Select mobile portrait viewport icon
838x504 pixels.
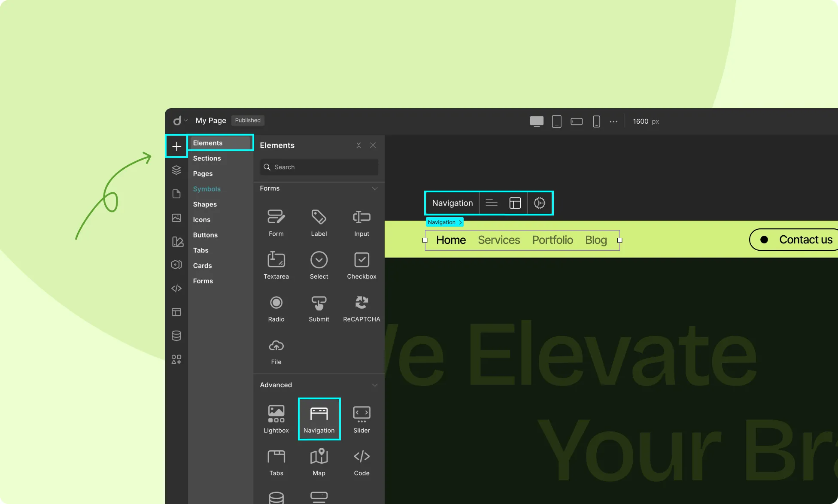pyautogui.click(x=596, y=121)
